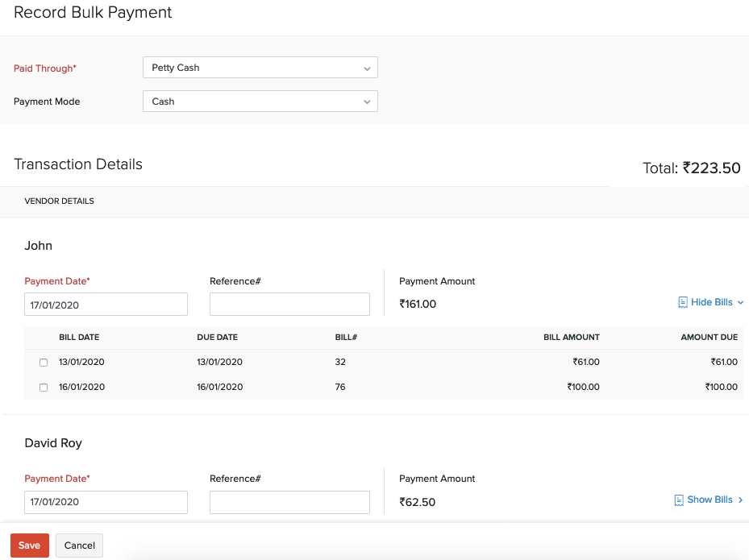This screenshot has height=560, width=749.
Task: Expand David Roy's bills via Show Bills chevron
Action: (739, 500)
